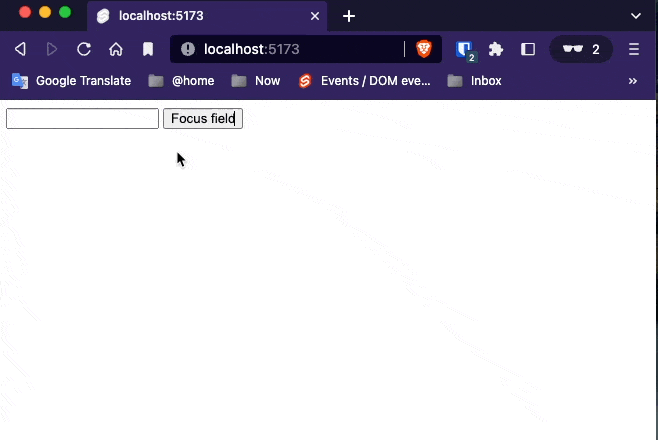Open the Google Translate bookmark
The width and height of the screenshot is (658, 440).
[71, 81]
